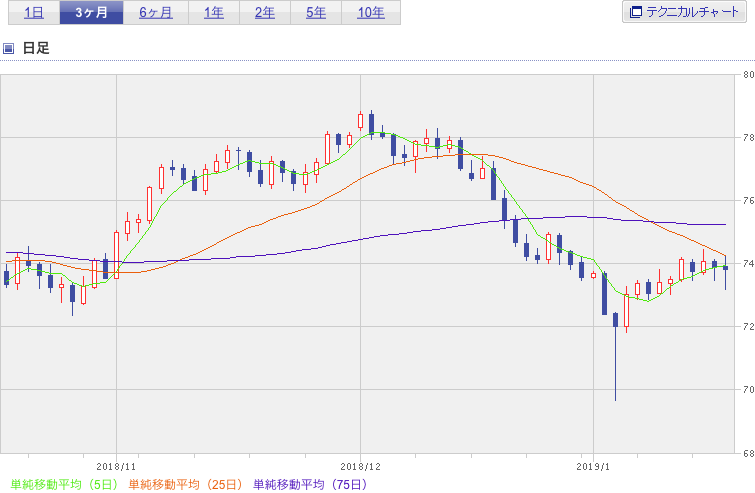Click the candlestick with long wick below 70

[615, 356]
